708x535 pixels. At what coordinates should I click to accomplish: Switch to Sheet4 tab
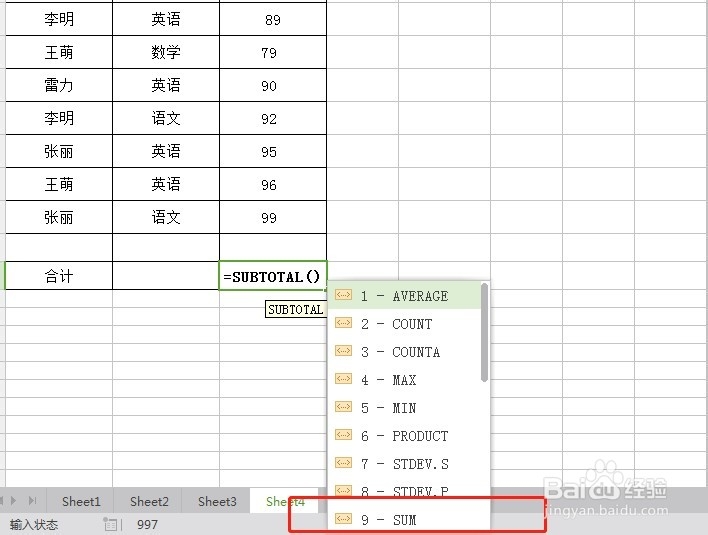tap(285, 502)
